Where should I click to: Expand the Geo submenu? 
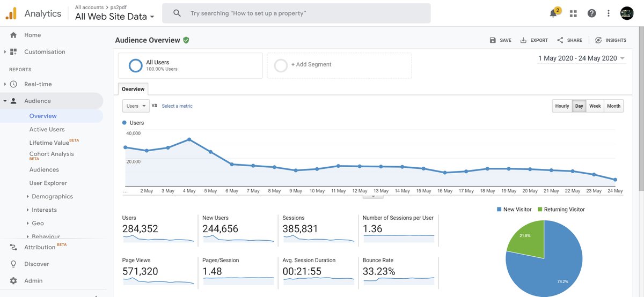(28, 224)
